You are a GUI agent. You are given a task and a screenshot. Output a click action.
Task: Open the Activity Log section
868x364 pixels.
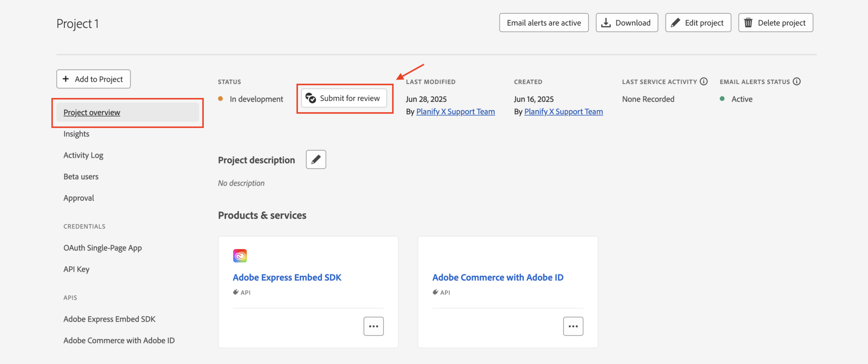click(x=83, y=156)
